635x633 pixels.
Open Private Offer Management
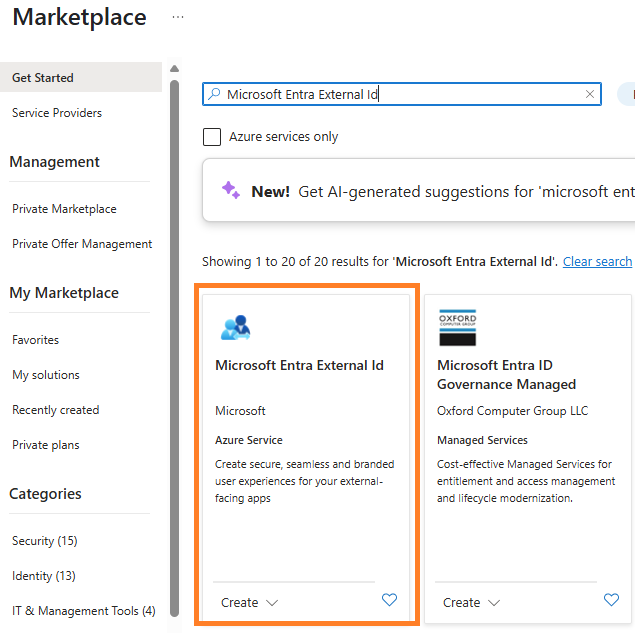point(82,244)
